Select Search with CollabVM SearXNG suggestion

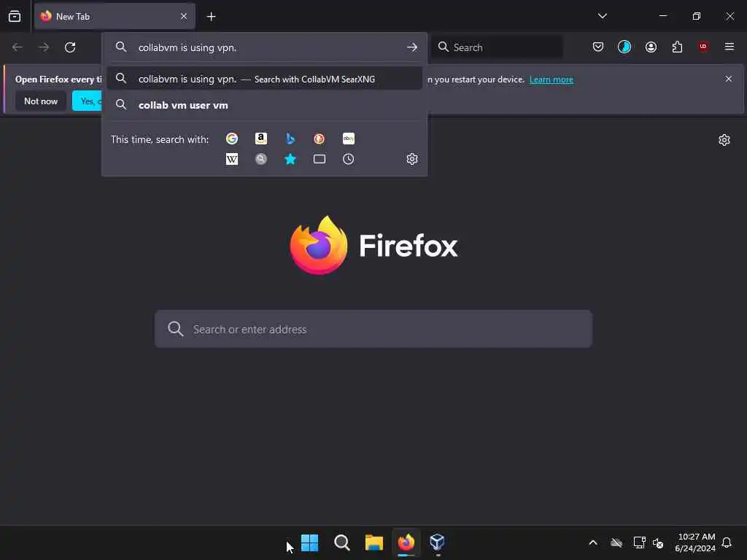tap(264, 79)
